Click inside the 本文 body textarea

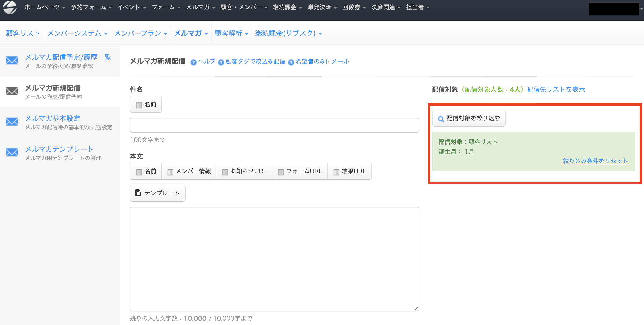[274, 259]
